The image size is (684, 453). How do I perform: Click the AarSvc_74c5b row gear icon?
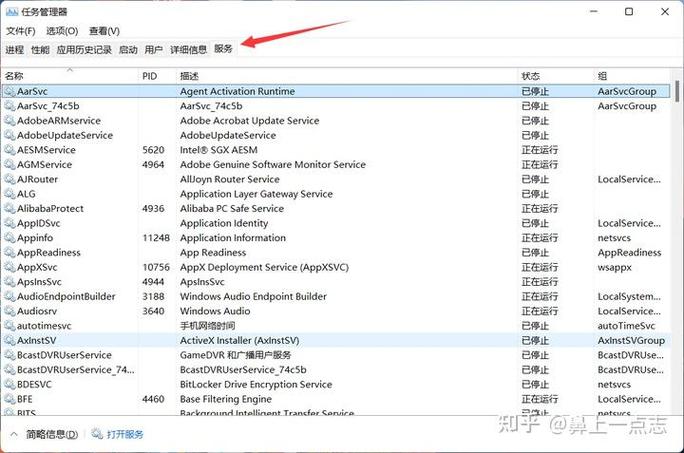click(10, 106)
